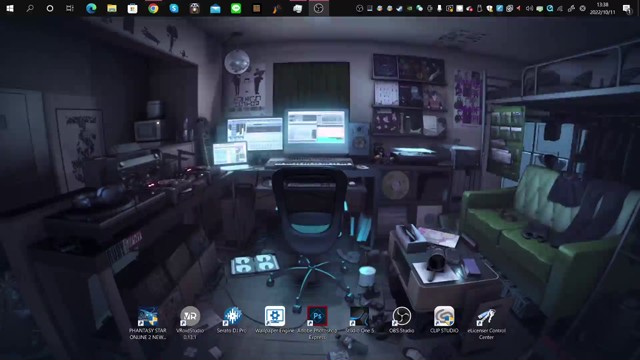Open Skype from the taskbar
Screen dimensions: 640x360
pos(174,8)
